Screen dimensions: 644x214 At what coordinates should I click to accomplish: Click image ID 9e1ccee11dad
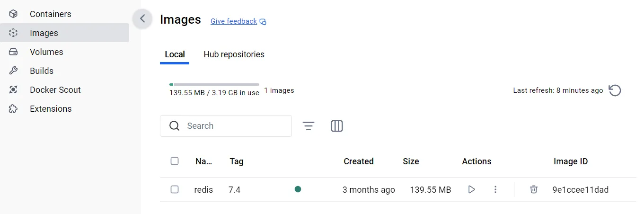tap(581, 190)
